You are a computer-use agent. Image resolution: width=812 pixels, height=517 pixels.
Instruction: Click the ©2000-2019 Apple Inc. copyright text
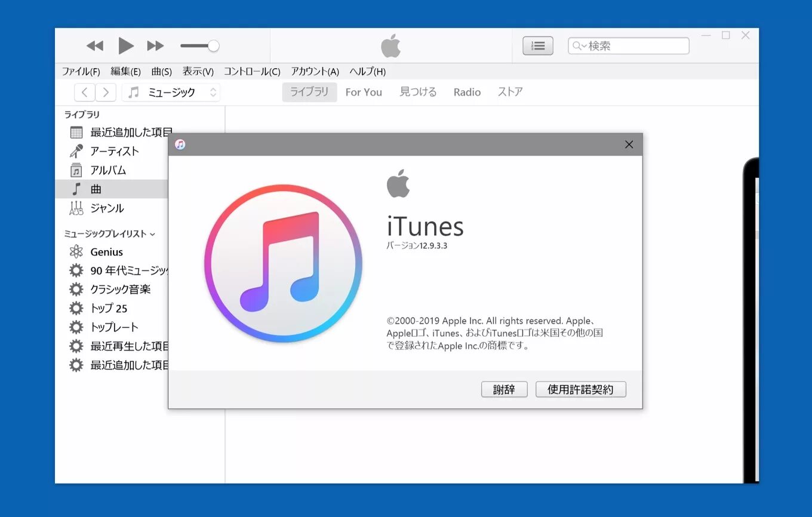[494, 333]
